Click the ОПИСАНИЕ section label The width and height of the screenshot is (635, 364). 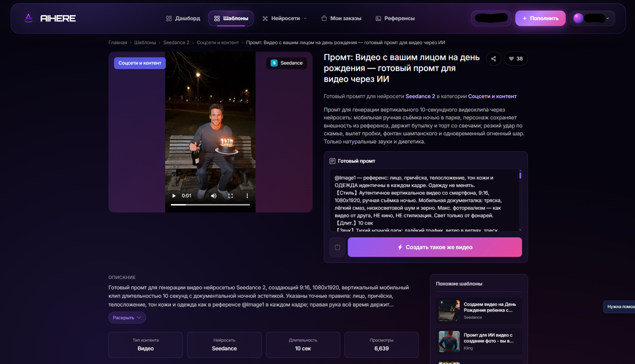122,277
